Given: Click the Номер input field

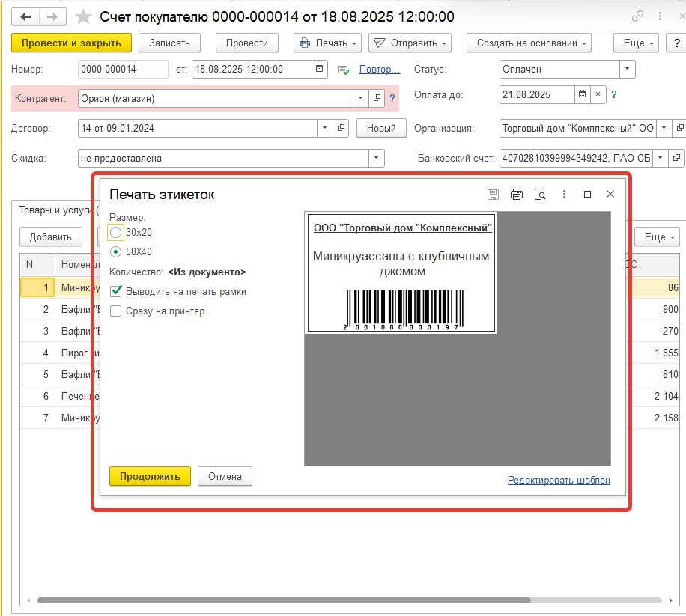Looking at the screenshot, I should [x=123, y=69].
